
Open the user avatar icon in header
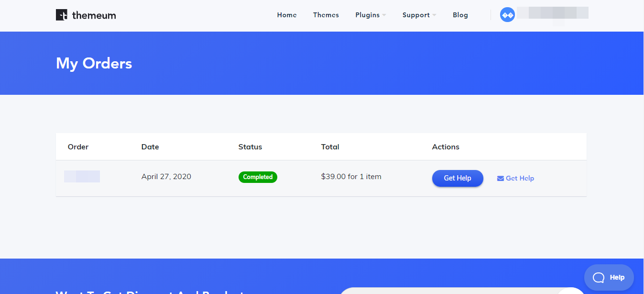[x=507, y=15]
